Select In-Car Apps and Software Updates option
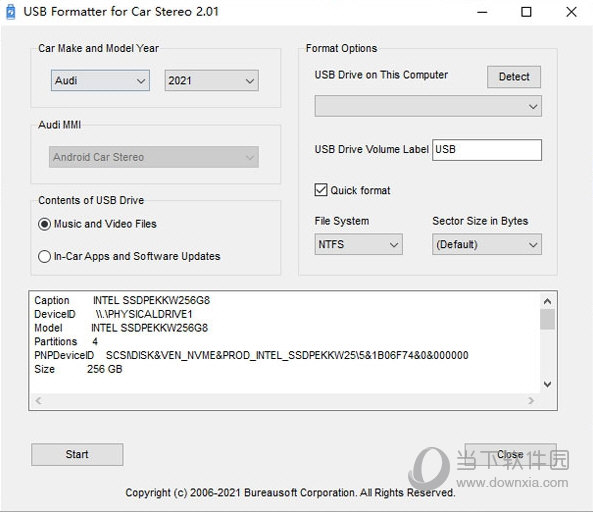 [x=129, y=256]
